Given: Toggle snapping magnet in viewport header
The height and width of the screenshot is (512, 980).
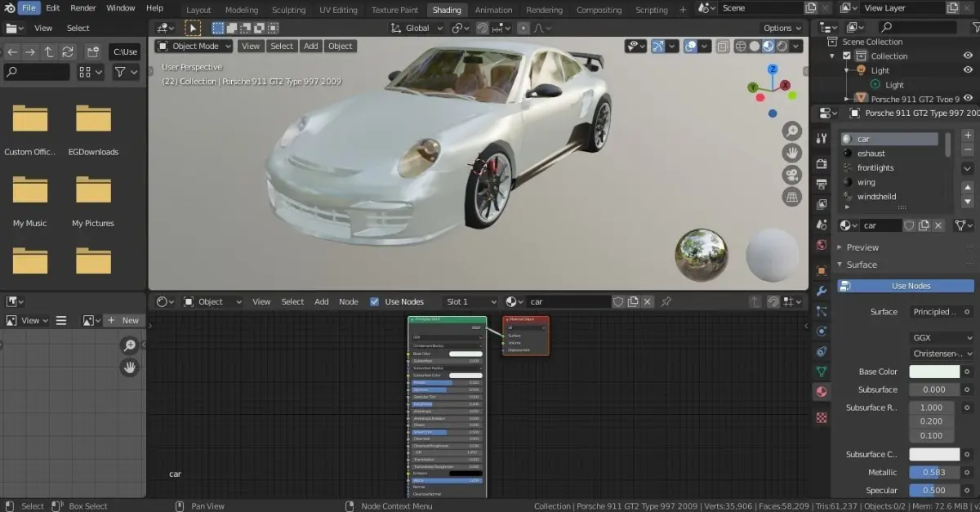Looking at the screenshot, I should coord(483,28).
